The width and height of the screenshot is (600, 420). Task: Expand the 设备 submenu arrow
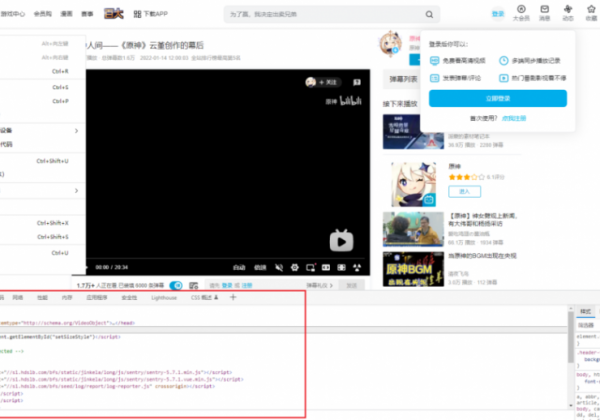76,131
